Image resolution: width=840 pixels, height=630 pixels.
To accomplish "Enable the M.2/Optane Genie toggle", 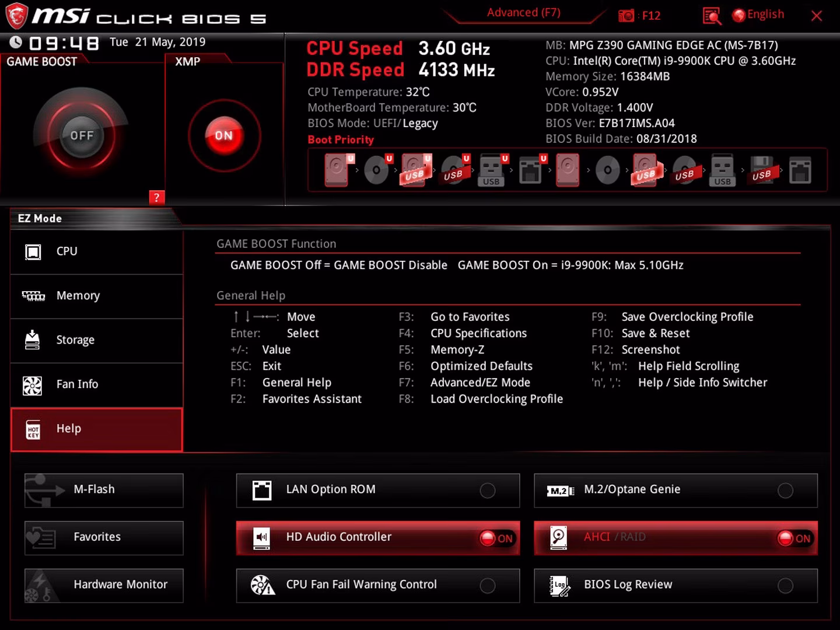I will pyautogui.click(x=785, y=491).
